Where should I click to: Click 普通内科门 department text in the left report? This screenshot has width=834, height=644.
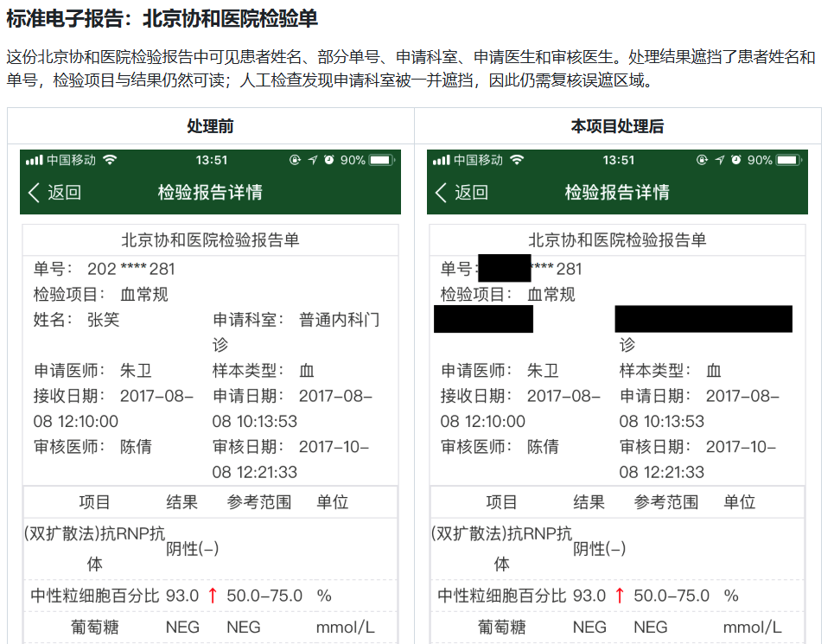coord(340,320)
